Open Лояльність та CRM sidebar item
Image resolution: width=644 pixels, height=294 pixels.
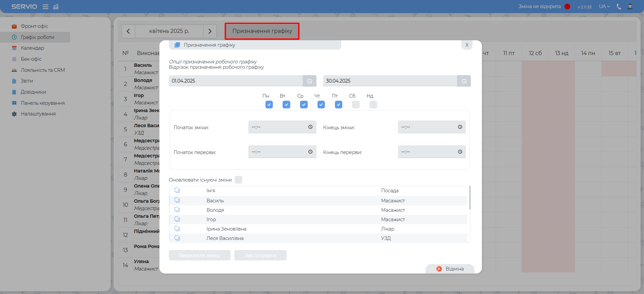click(43, 70)
